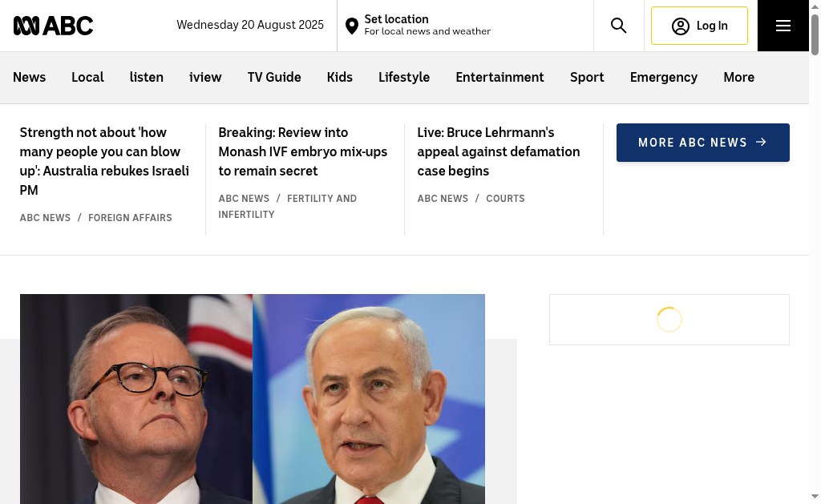
Task: Select the Emergency navigation item
Action: [663, 78]
